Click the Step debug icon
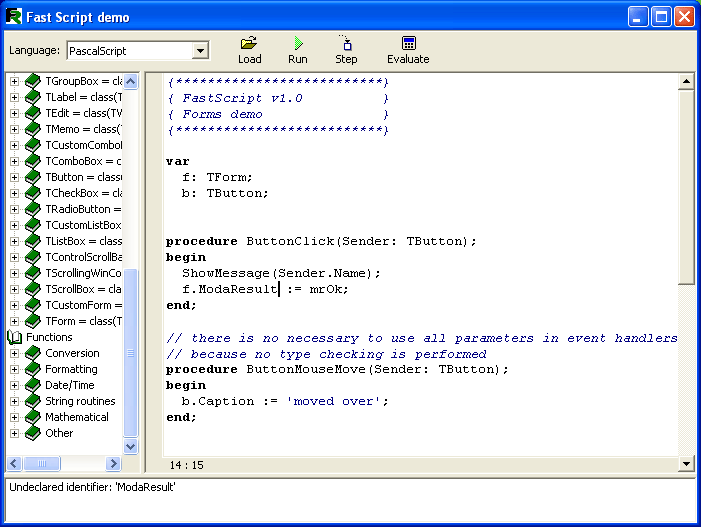The height and width of the screenshot is (527, 701). click(x=346, y=43)
